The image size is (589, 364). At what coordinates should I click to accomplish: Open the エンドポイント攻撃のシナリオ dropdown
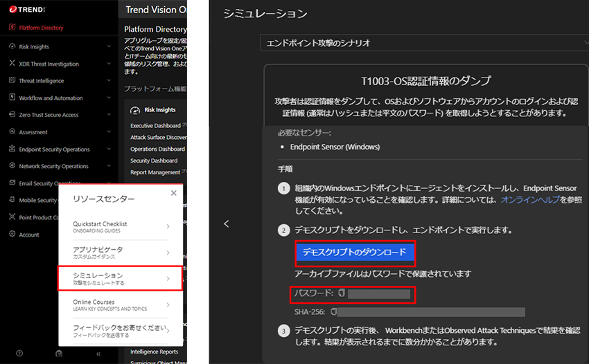point(425,43)
